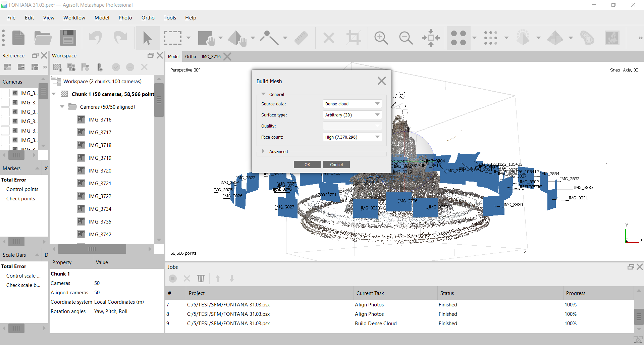The height and width of the screenshot is (345, 644).
Task: Select the Navigation arrow tool
Action: pos(147,38)
